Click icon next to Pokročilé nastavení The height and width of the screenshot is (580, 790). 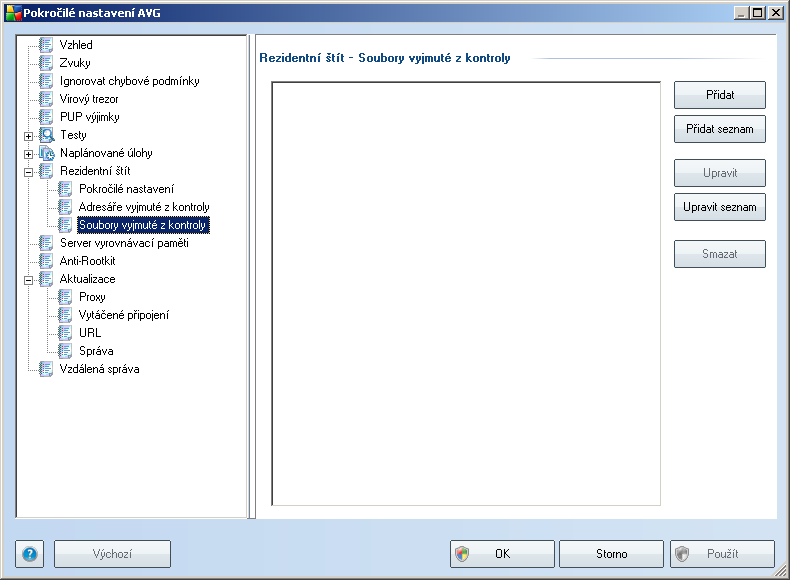65,189
